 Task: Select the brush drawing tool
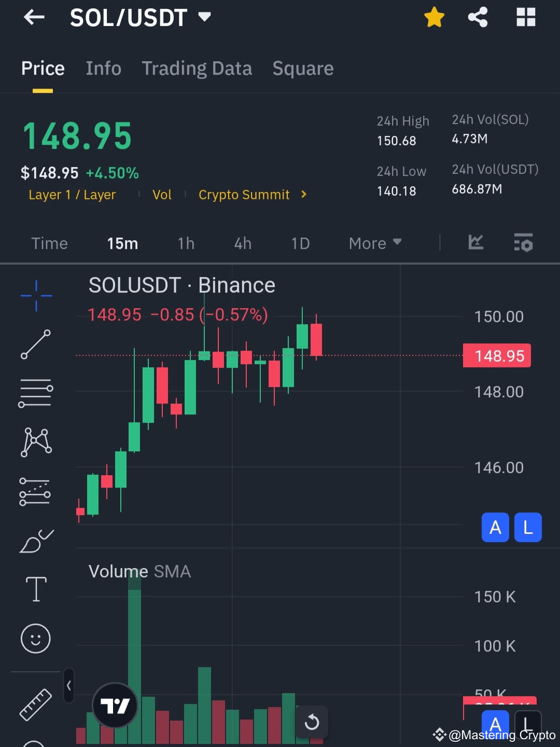point(36,539)
